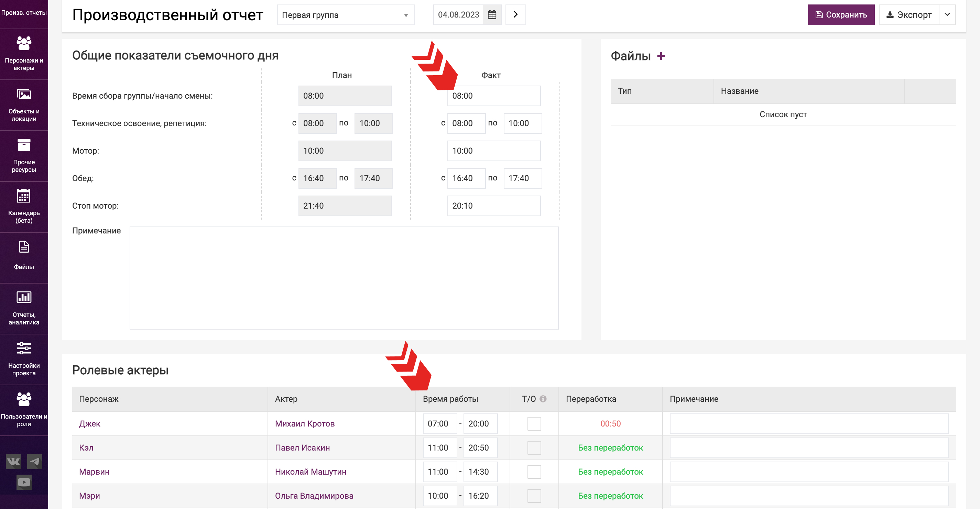Click the plan Стоп мотор 21:40 field
The width and height of the screenshot is (980, 509).
[345, 206]
